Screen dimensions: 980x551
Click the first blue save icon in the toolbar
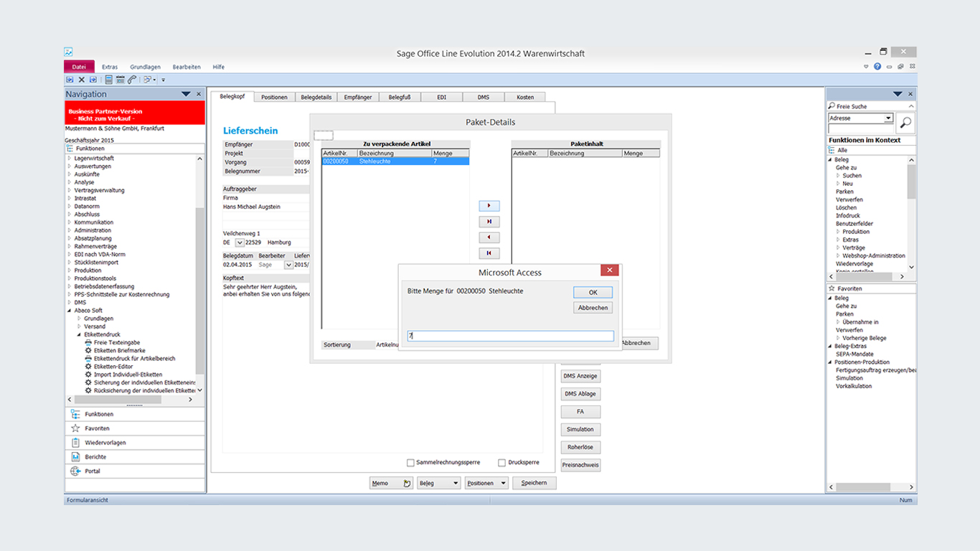click(70, 80)
